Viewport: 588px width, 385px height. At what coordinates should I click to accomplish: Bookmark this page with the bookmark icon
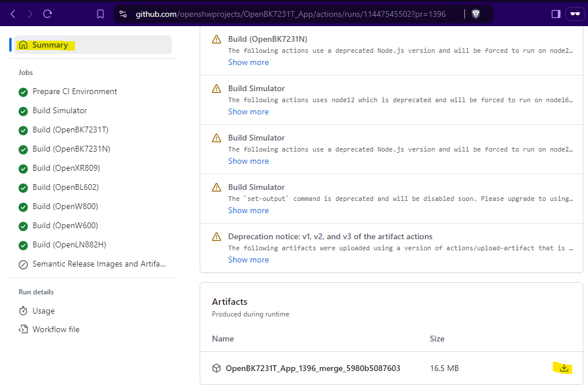[x=100, y=15]
